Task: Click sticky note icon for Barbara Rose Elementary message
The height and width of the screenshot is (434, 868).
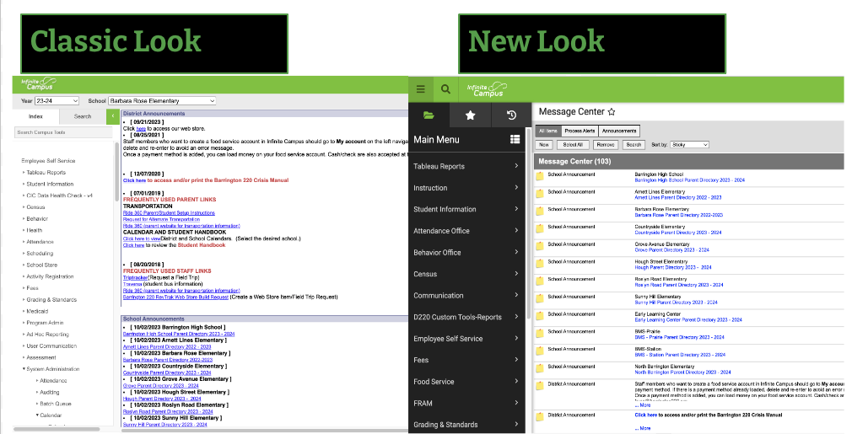Action: point(540,212)
